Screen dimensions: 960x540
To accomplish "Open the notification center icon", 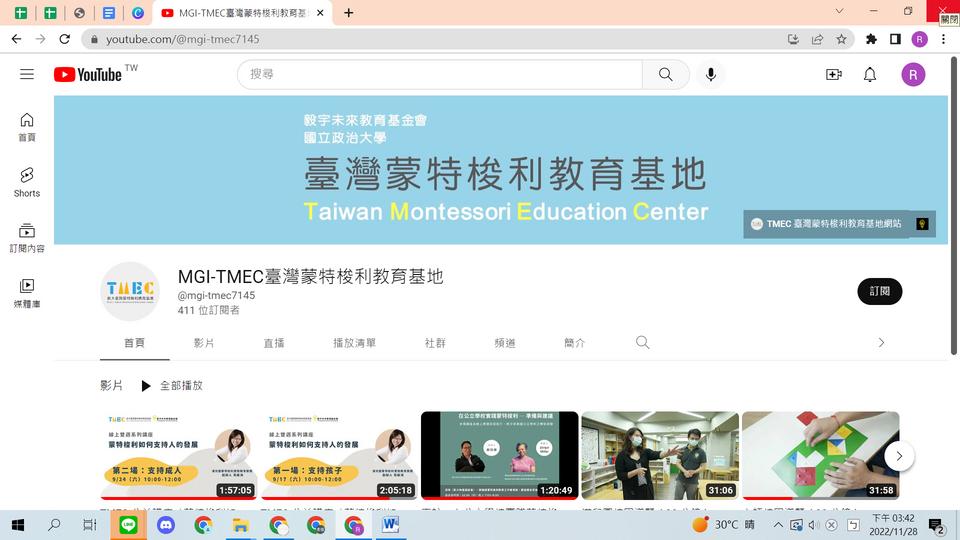I will (x=937, y=525).
